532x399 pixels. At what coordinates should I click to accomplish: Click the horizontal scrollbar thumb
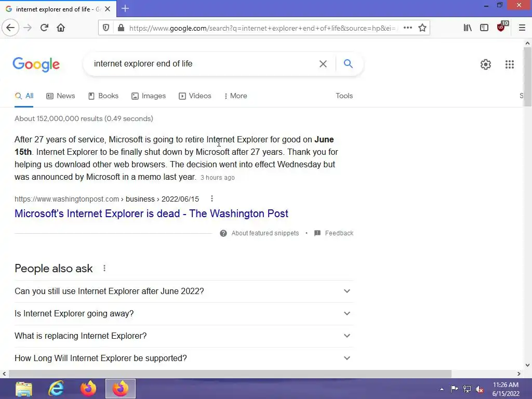230,374
